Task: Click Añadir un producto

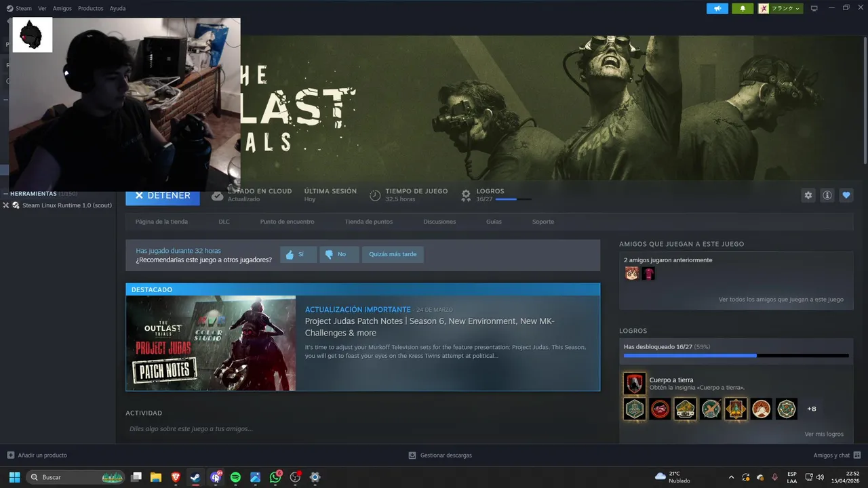Action: 37,455
